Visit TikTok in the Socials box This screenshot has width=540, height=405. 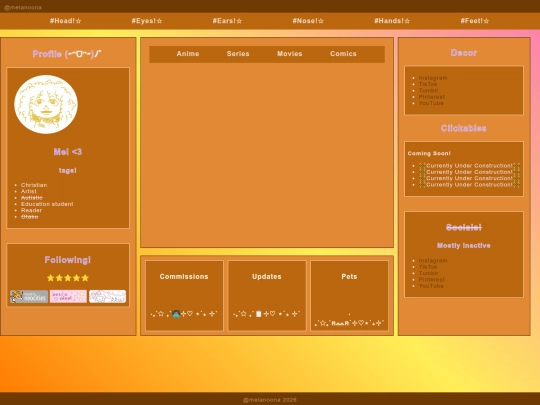click(428, 267)
